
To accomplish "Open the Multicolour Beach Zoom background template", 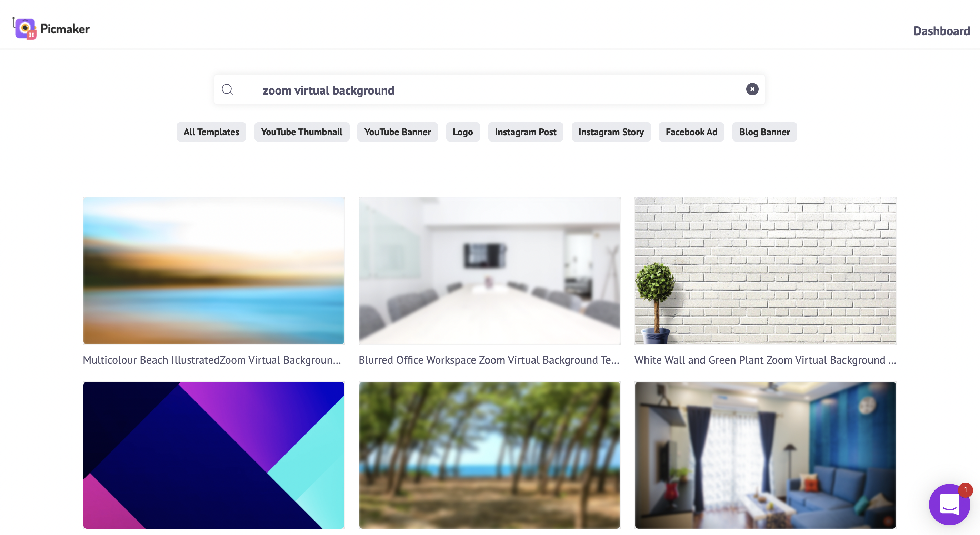I will point(213,271).
